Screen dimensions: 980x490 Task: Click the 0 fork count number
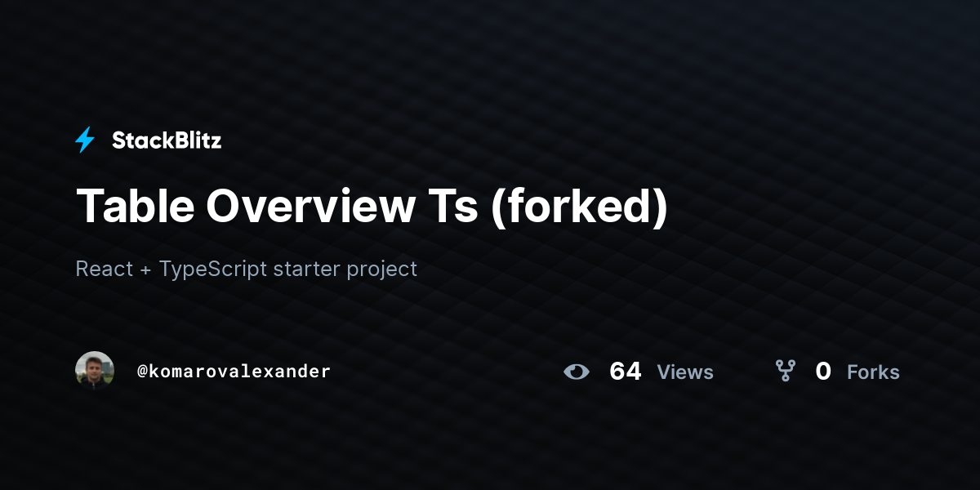pos(823,372)
